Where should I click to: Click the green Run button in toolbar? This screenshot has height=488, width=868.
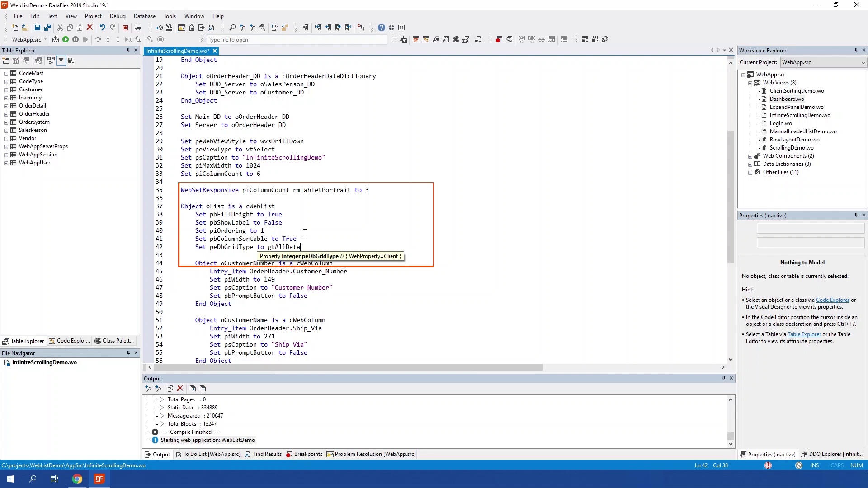pyautogui.click(x=66, y=40)
